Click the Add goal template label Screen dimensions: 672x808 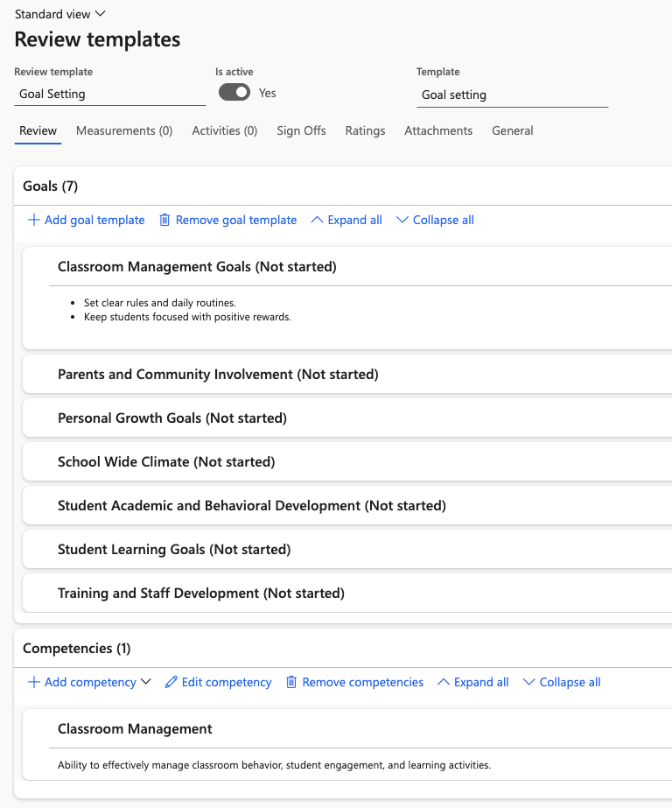point(94,220)
